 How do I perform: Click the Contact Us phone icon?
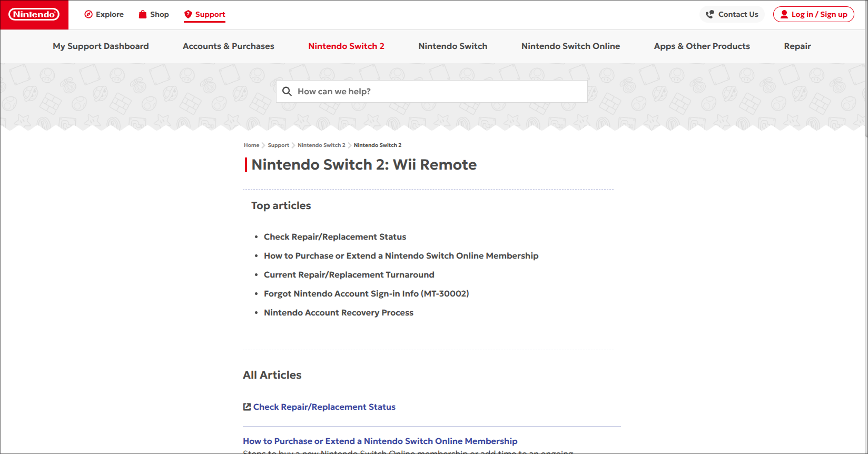click(710, 15)
